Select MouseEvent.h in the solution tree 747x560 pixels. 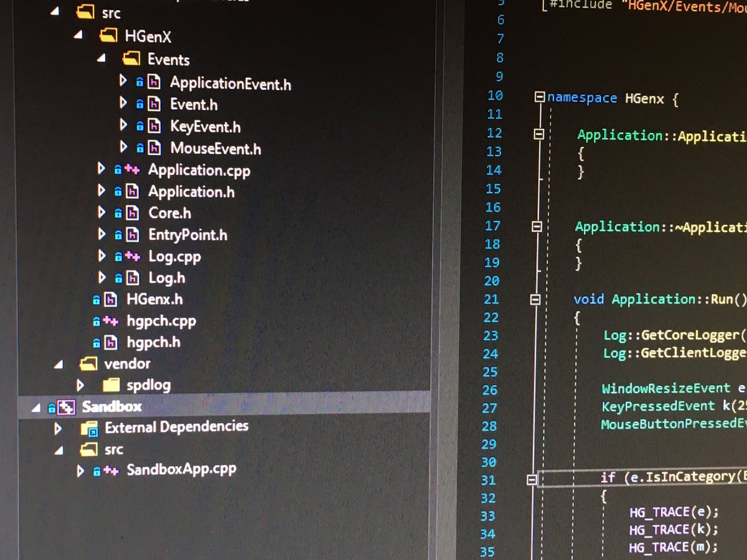tap(215, 149)
